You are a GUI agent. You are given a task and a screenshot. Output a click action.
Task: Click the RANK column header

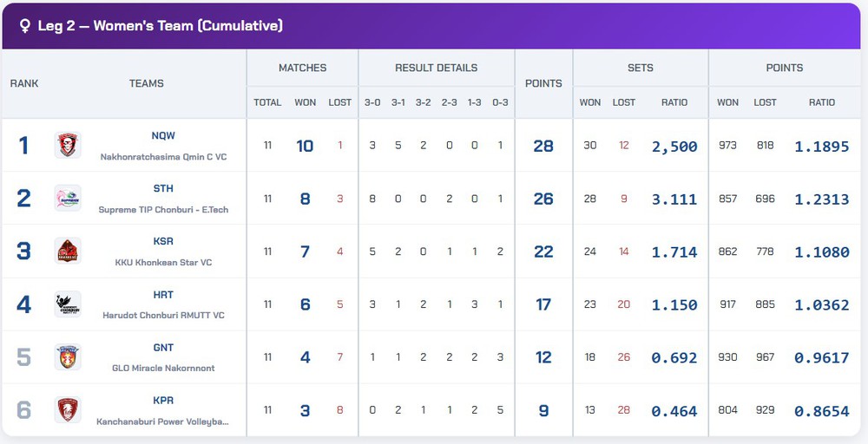[24, 84]
